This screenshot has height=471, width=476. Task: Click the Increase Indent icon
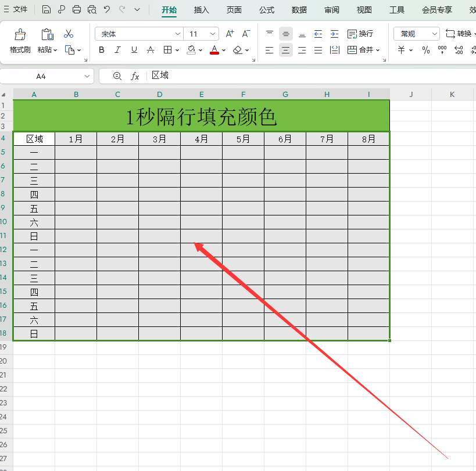(x=335, y=34)
